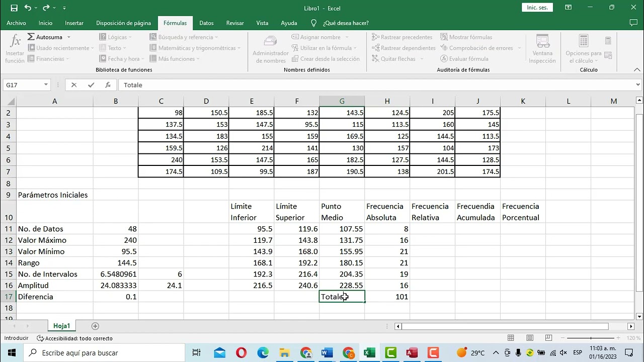
Task: Click the formula bar fx insert function icon
Action: pyautogui.click(x=108, y=85)
